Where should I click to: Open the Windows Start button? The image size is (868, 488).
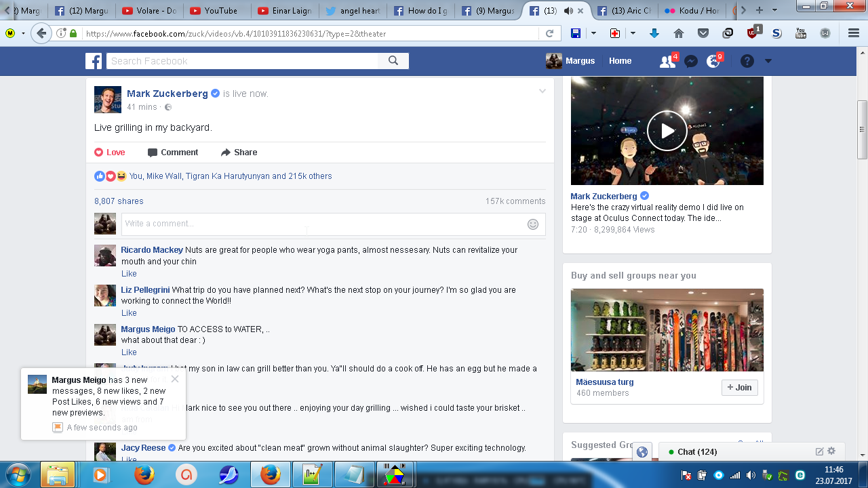tap(18, 474)
